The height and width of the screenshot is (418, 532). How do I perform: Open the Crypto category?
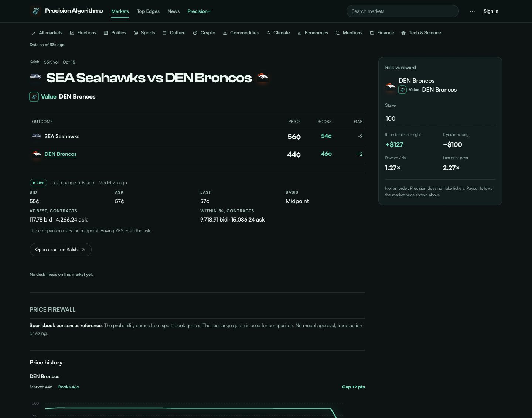point(204,33)
